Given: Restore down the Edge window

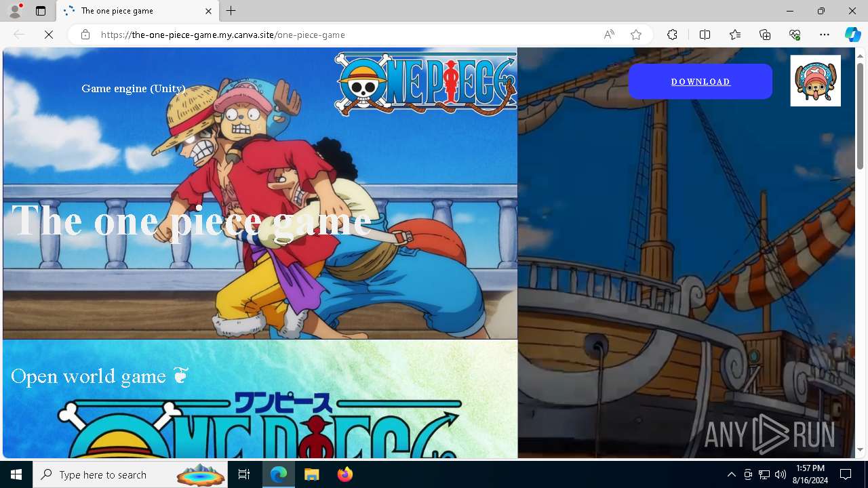Looking at the screenshot, I should [821, 11].
